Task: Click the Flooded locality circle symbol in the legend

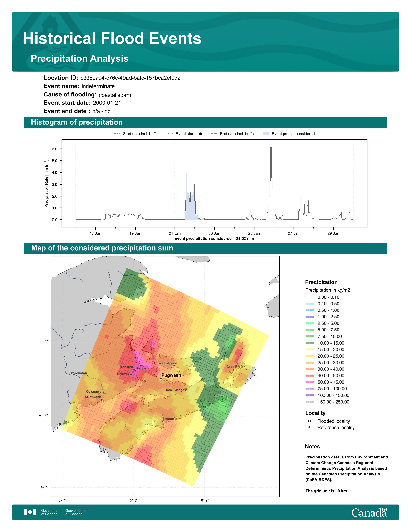Action: [309, 421]
